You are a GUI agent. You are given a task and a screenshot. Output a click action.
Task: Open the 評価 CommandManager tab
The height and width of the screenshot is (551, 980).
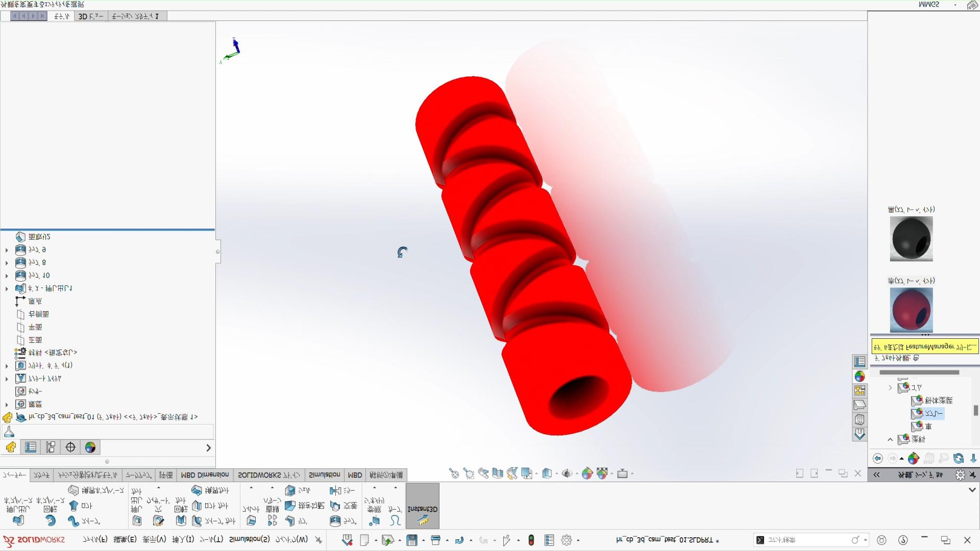(x=166, y=475)
